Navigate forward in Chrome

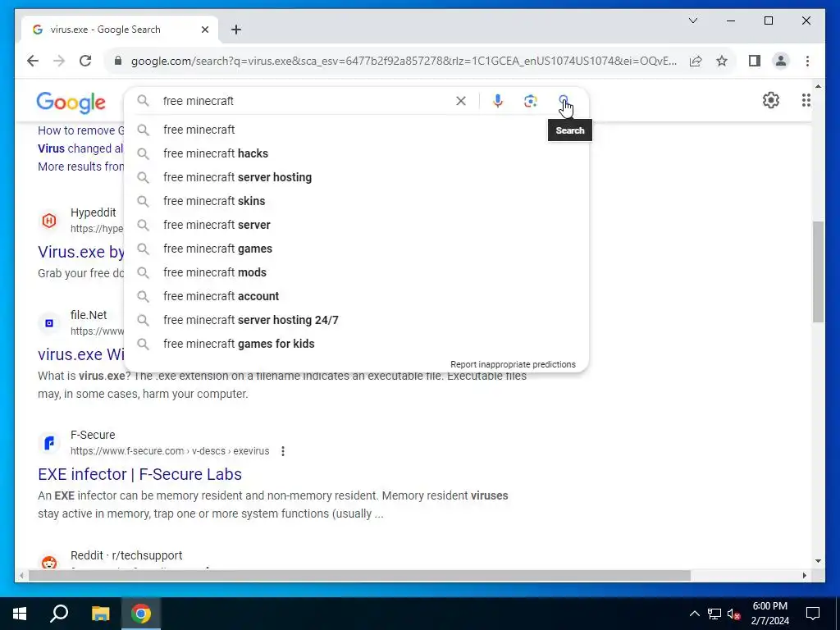coord(59,61)
